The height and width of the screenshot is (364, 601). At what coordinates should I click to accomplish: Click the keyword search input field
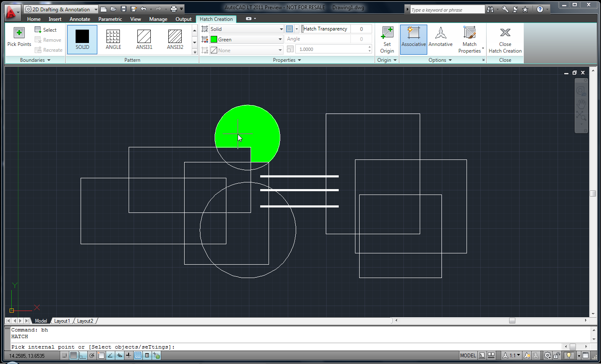[447, 10]
